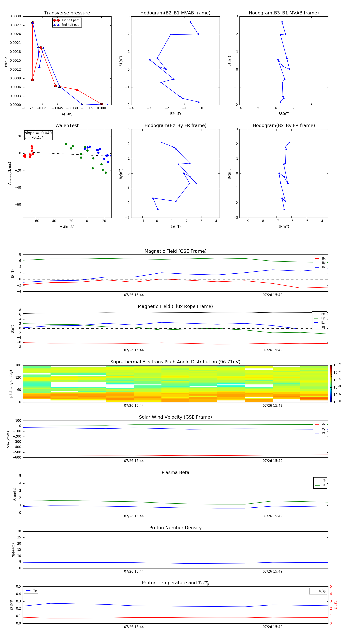
Task: Click the 'Bz(nT)' x-axis label
Action: pyautogui.click(x=175, y=227)
